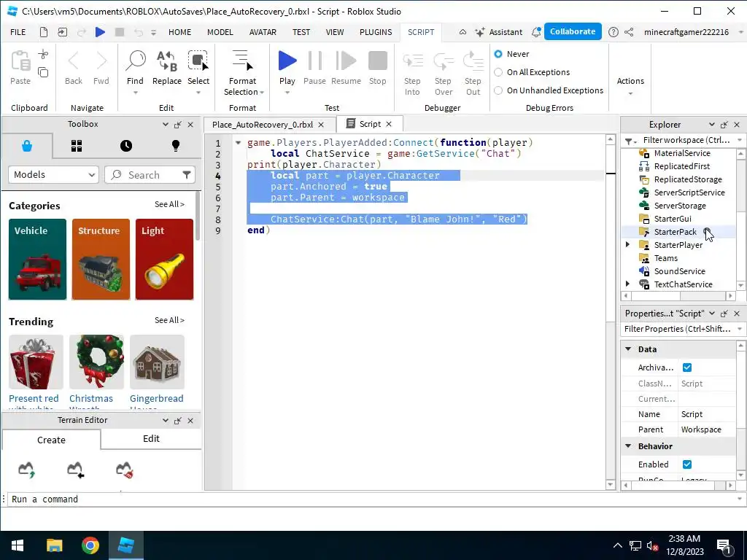Switch to the Terrain Editor Edit tab
Image resolution: width=747 pixels, height=560 pixels.
[x=151, y=438]
